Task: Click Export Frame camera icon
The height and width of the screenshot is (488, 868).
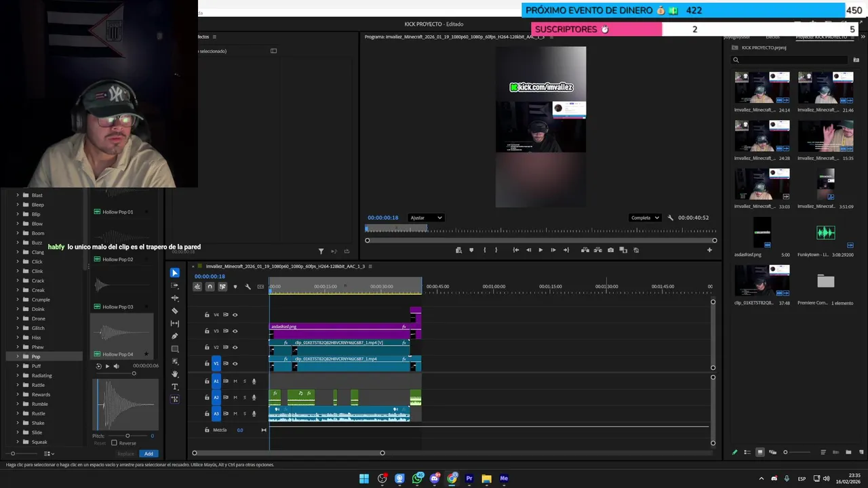Action: coord(610,250)
